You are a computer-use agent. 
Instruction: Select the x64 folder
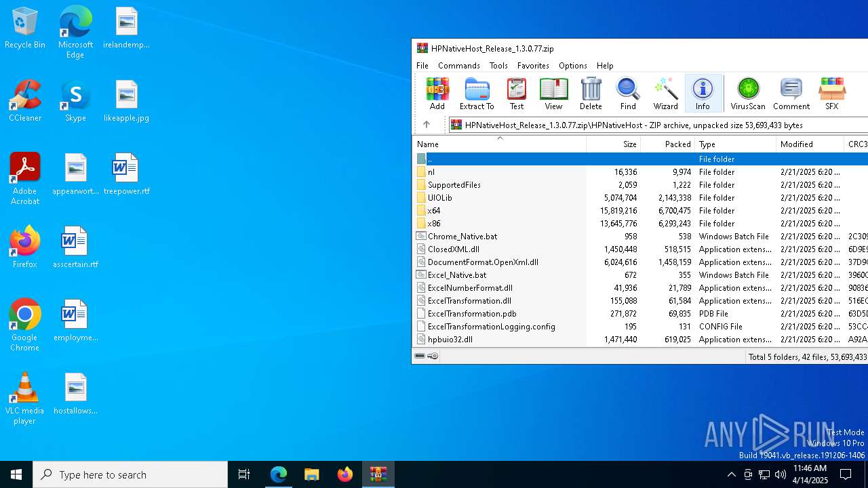tap(640, 210)
